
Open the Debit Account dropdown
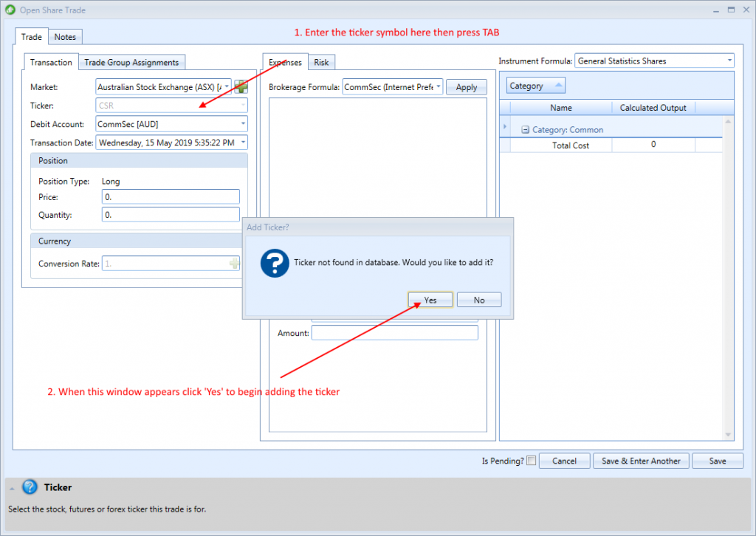(x=243, y=124)
